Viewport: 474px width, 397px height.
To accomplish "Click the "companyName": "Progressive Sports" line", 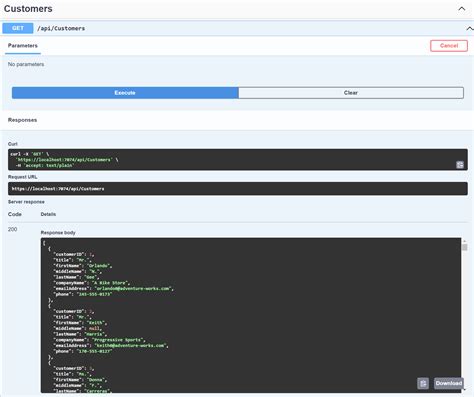I will tap(99, 340).
